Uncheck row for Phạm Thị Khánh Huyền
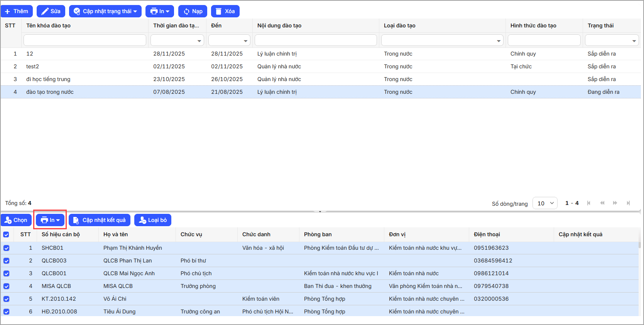 [x=6, y=248]
